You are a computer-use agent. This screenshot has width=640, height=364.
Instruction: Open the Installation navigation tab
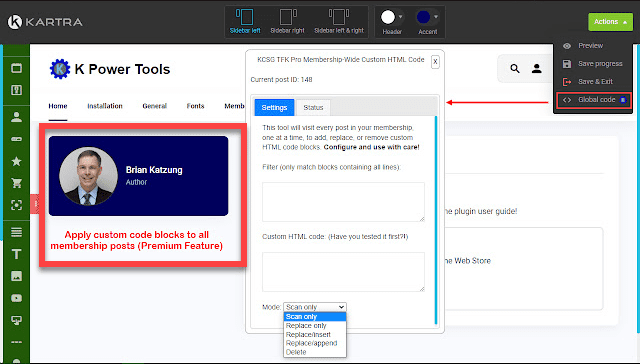point(105,106)
